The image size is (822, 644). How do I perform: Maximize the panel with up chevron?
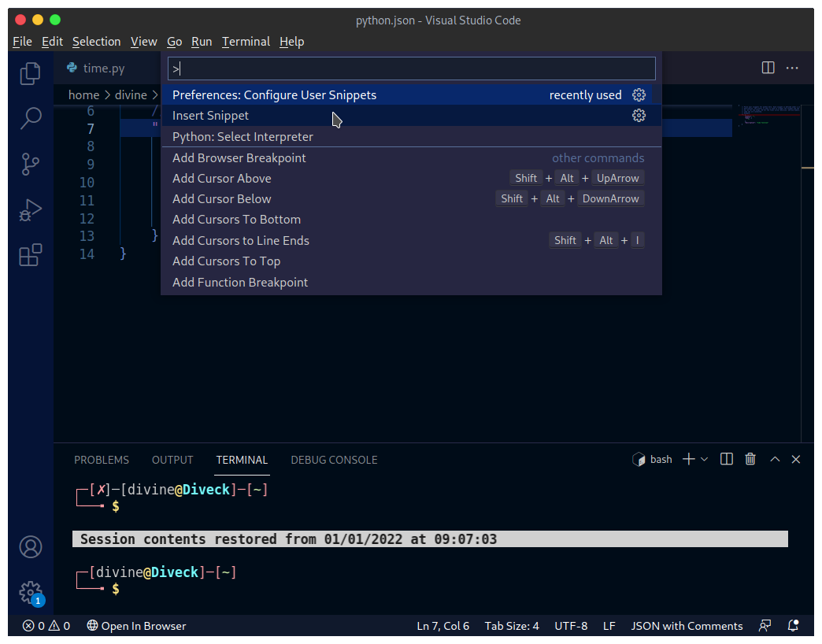(775, 460)
